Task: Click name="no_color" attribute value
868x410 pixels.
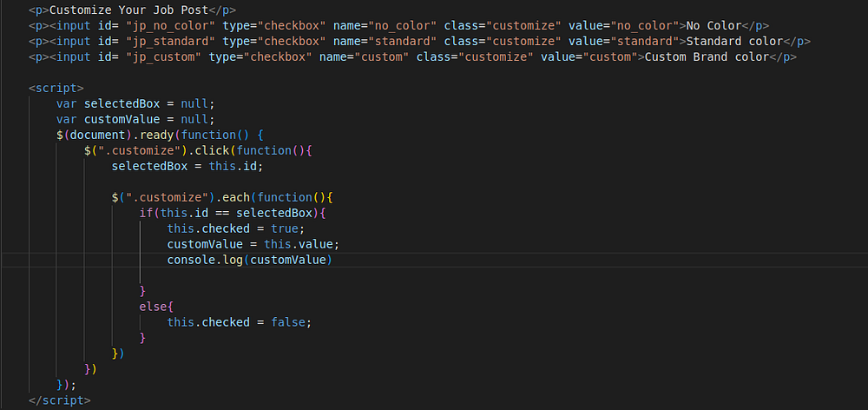Action: pyautogui.click(x=401, y=25)
